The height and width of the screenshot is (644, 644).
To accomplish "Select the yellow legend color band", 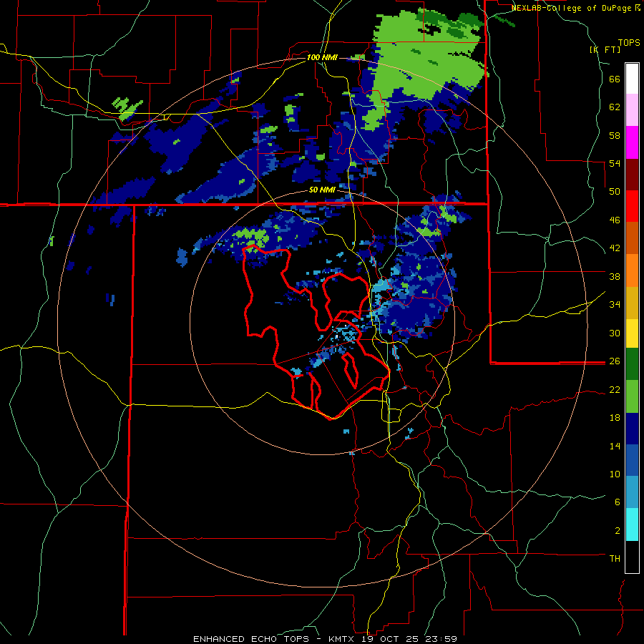I will click(632, 333).
